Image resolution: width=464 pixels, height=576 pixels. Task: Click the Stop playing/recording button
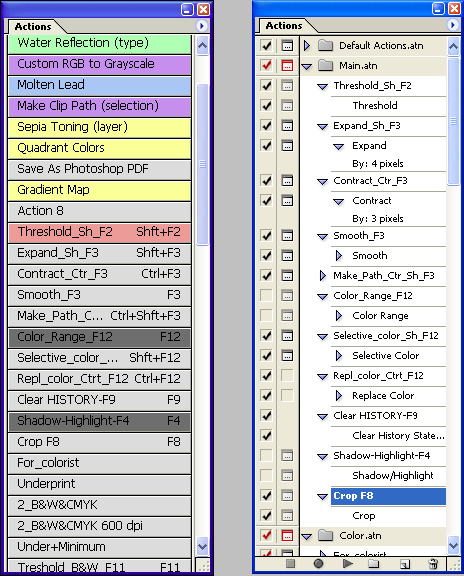[x=290, y=564]
